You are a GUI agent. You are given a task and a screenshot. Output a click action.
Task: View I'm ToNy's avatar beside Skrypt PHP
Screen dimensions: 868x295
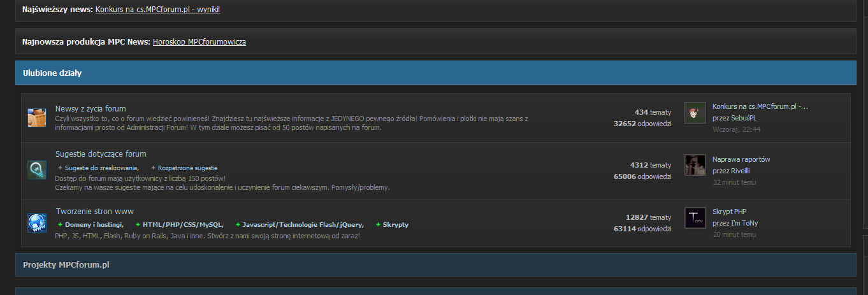pos(695,217)
